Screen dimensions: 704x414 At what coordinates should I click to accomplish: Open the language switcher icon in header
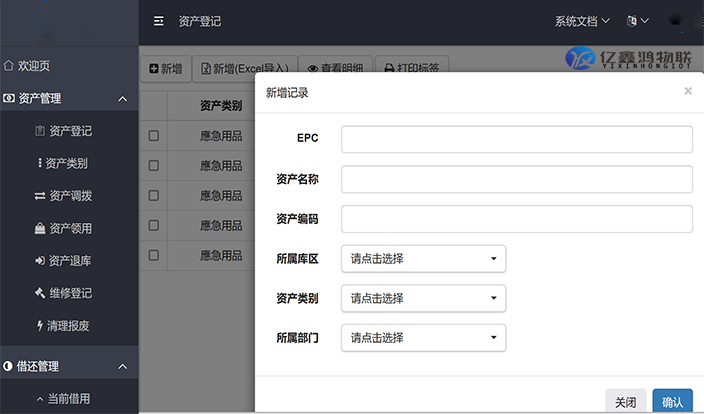[x=632, y=21]
